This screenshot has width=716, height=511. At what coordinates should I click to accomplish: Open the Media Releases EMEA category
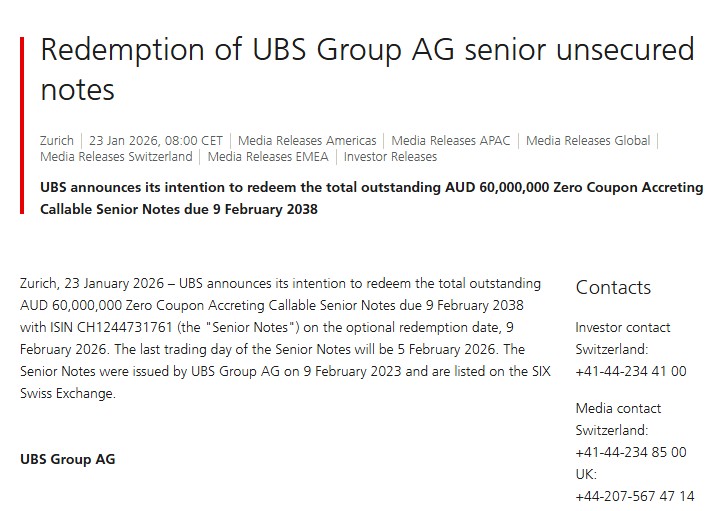(x=268, y=157)
